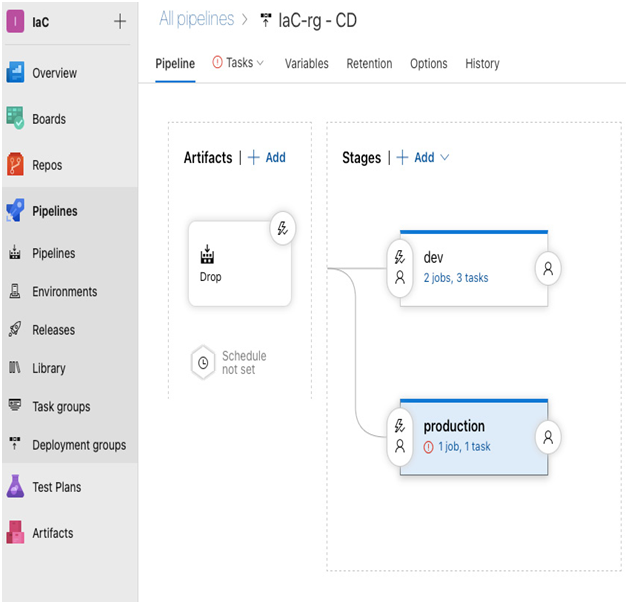Open Overview from the sidebar
628x604 pixels.
(54, 73)
